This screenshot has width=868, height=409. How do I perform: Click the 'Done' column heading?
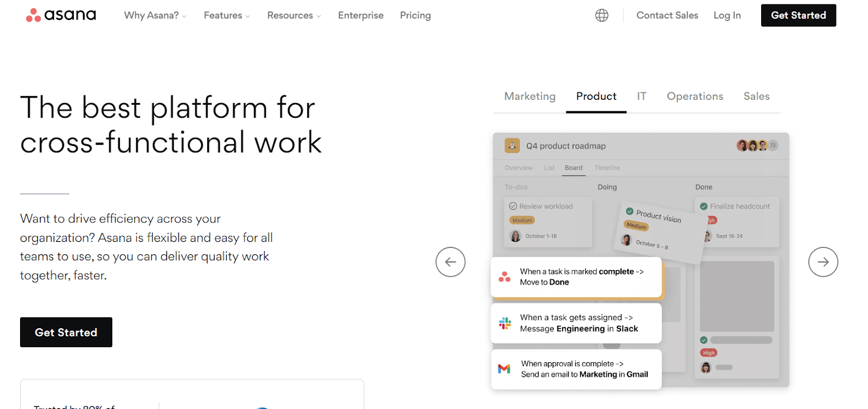pyautogui.click(x=704, y=187)
